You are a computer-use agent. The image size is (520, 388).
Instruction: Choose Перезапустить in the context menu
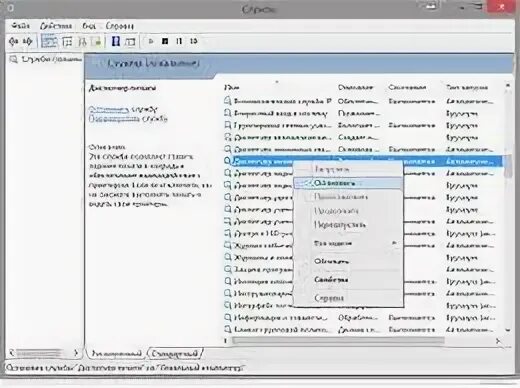(348, 225)
